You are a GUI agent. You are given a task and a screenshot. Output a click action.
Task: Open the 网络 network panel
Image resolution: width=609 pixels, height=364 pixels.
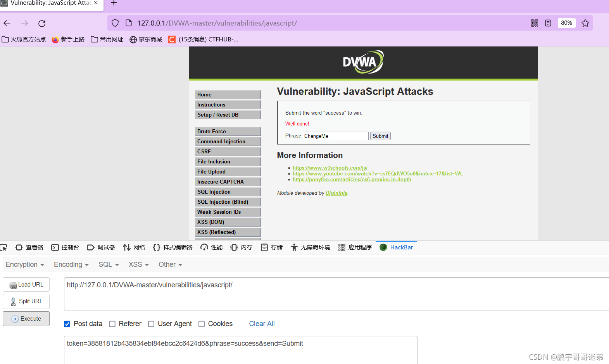point(134,247)
